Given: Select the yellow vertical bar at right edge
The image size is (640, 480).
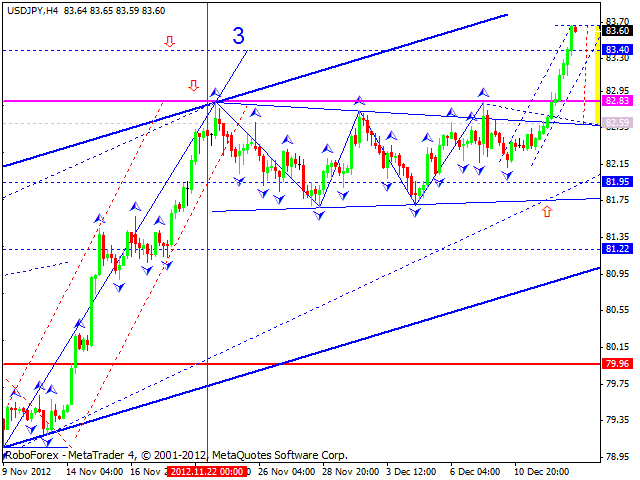Looking at the screenshot, I should tap(597, 75).
